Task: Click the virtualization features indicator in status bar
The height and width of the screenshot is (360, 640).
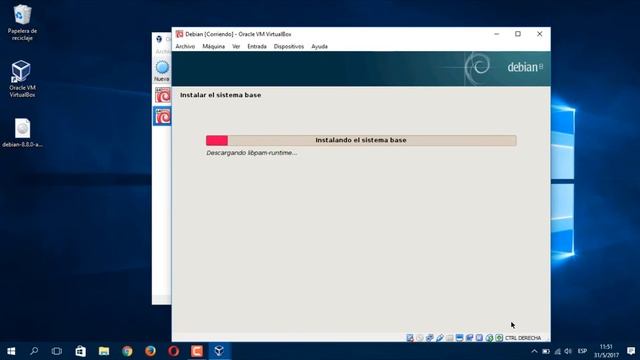Action: [479, 338]
